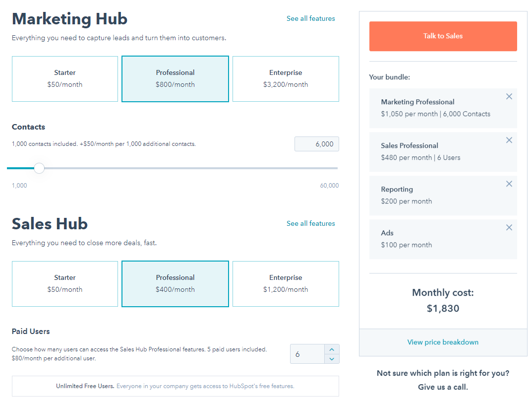View the price breakdown
532x402 pixels.
tap(443, 342)
